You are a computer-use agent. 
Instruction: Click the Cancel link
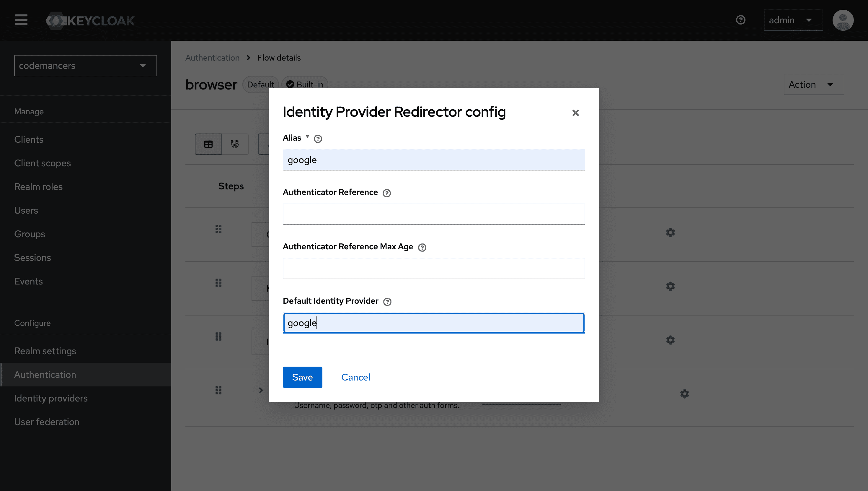pyautogui.click(x=355, y=377)
